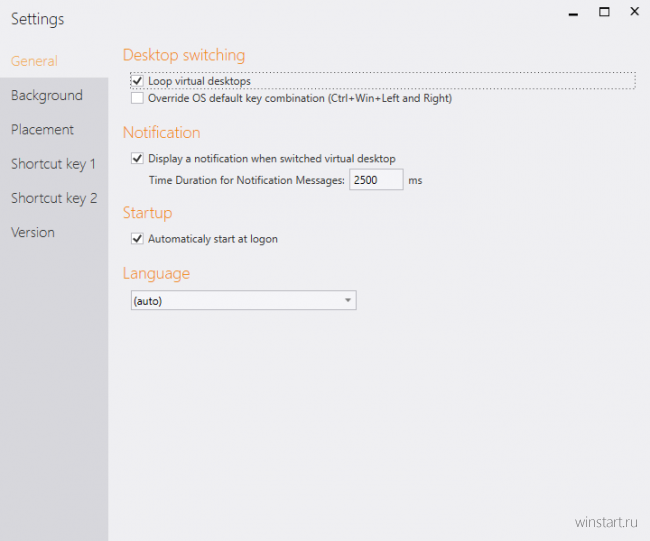Screen dimensions: 650x541
Task: Go to Shortcut key 1 settings
Action: tap(53, 164)
